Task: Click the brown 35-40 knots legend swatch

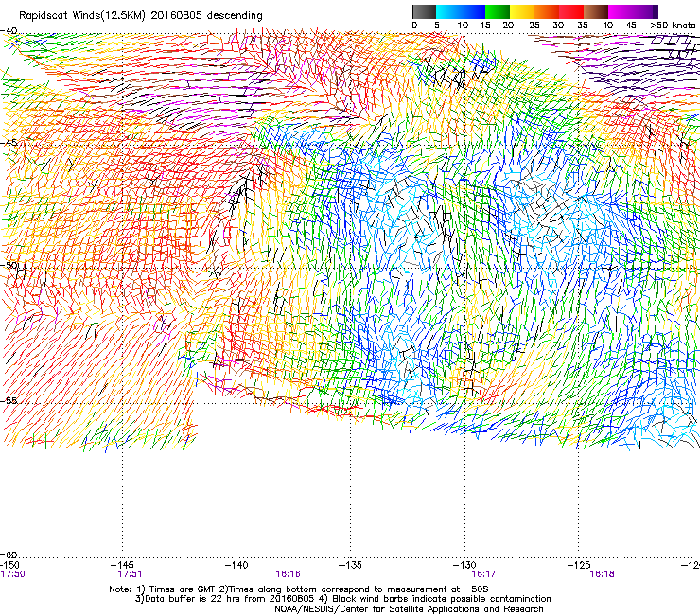Action: (x=596, y=11)
